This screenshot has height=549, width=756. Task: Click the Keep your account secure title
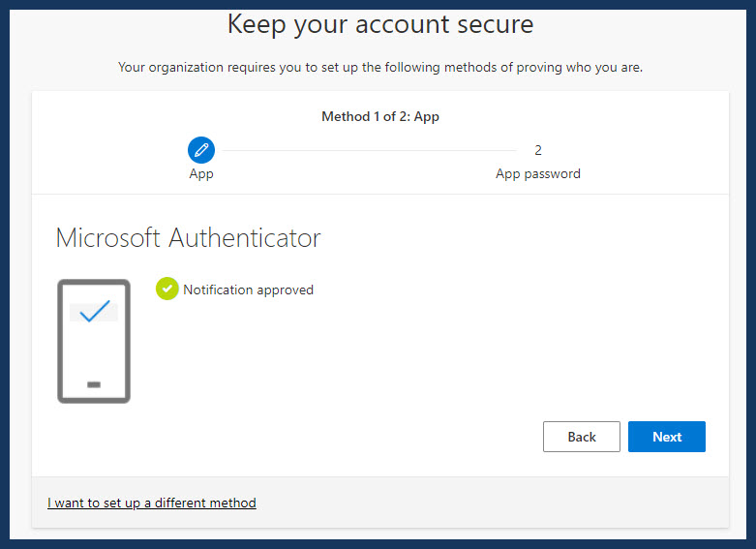click(380, 24)
